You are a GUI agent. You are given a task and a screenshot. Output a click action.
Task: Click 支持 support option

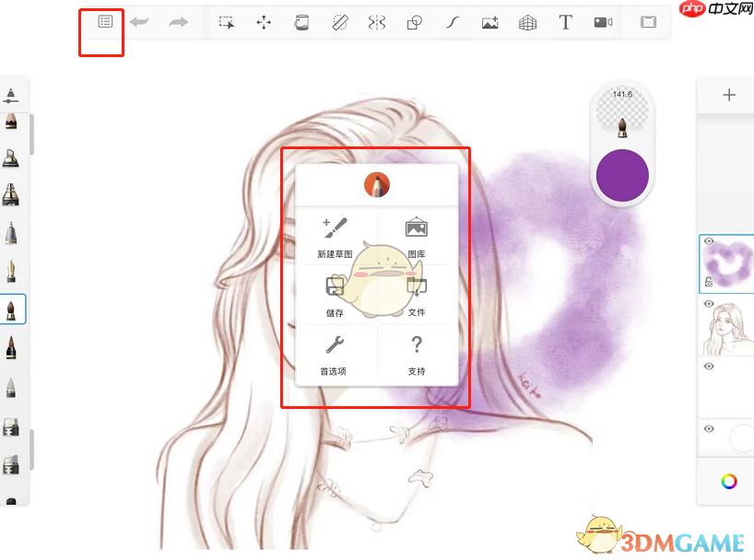tap(417, 356)
